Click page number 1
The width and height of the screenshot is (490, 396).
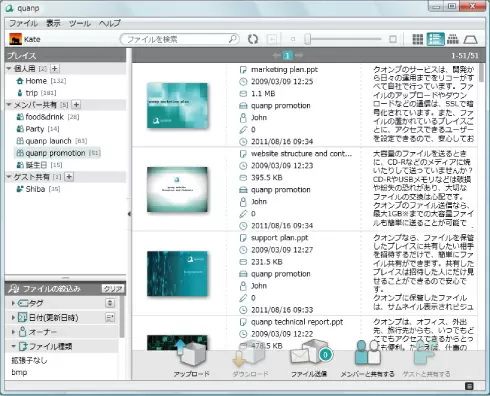287,55
